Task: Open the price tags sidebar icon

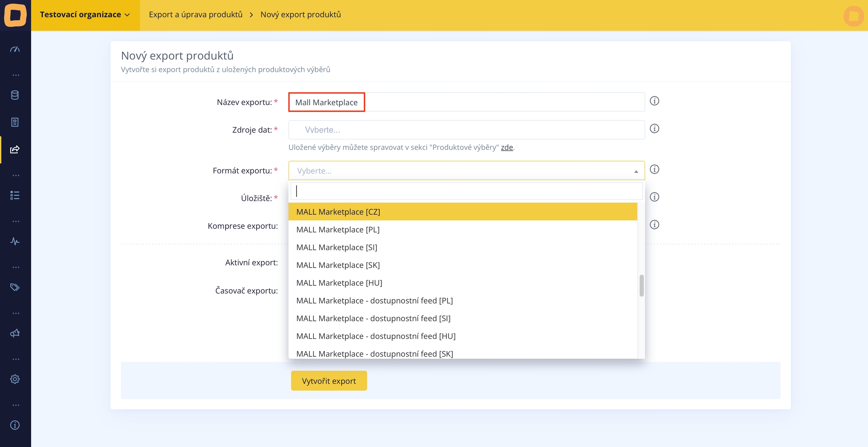Action: pos(15,287)
